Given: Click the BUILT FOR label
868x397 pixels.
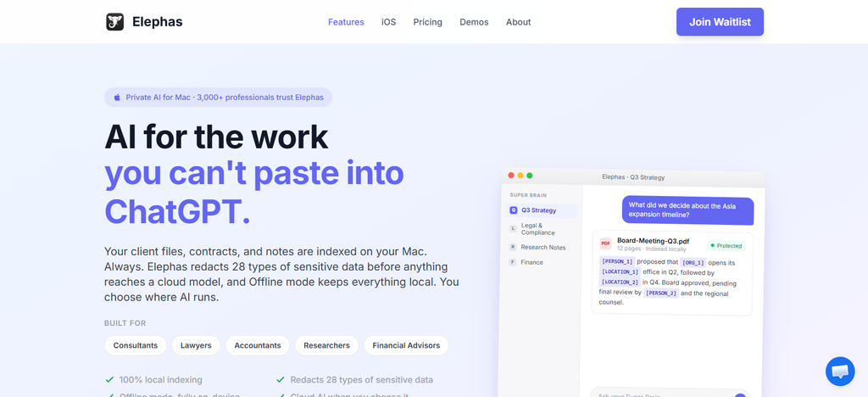Looking at the screenshot, I should pos(125,323).
